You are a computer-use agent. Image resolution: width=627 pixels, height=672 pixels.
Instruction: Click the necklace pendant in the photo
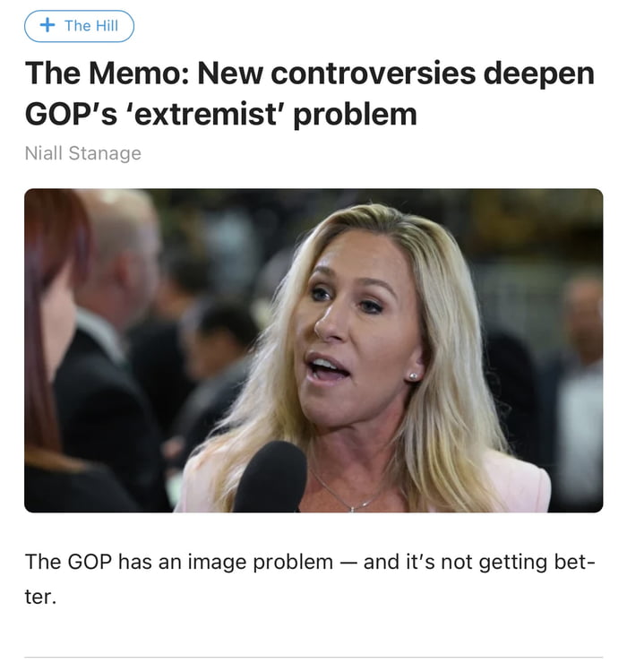point(352,509)
